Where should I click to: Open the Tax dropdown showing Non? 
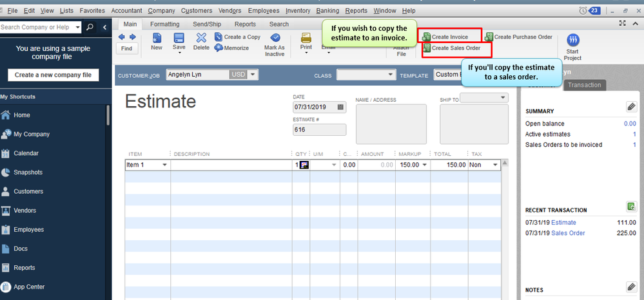495,165
